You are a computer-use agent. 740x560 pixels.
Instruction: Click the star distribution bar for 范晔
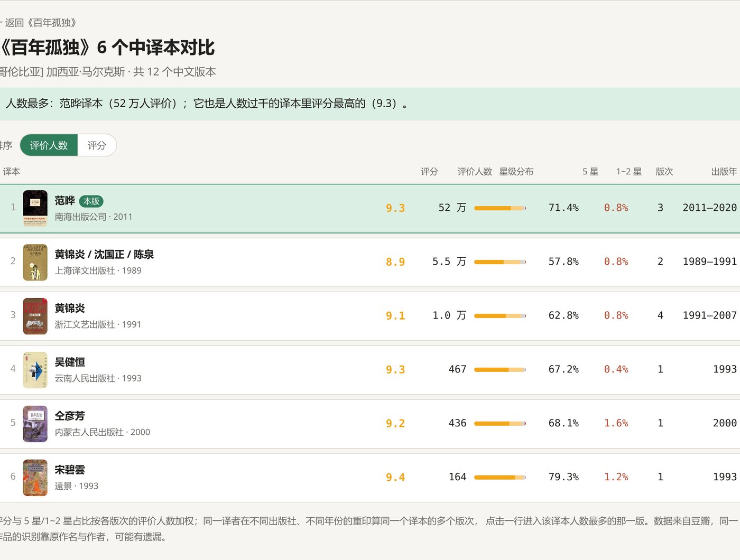(x=500, y=208)
